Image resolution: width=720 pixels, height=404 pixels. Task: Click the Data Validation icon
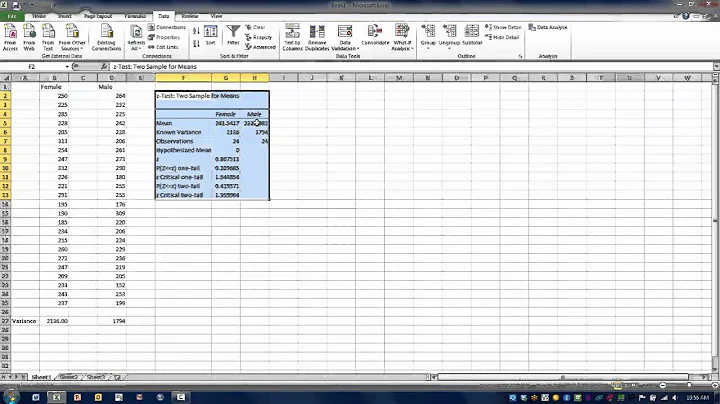pyautogui.click(x=345, y=37)
